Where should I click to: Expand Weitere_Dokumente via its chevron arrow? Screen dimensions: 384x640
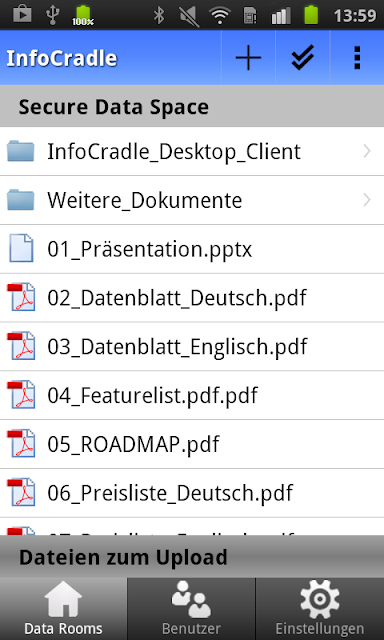coord(366,200)
